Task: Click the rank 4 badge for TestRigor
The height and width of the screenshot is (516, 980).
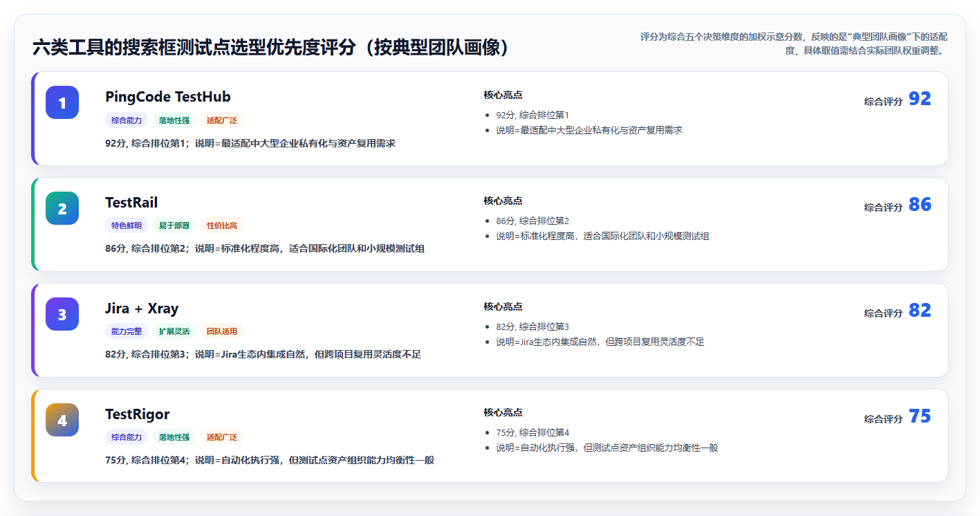Action: click(62, 420)
